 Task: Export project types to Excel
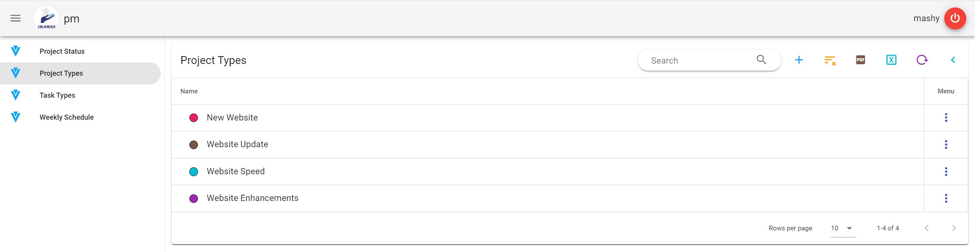tap(891, 60)
